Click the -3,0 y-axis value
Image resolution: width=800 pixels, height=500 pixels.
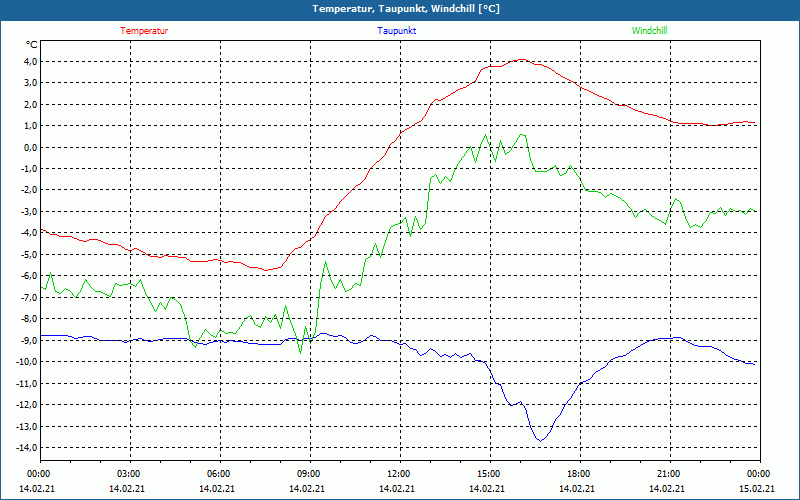pyautogui.click(x=29, y=211)
